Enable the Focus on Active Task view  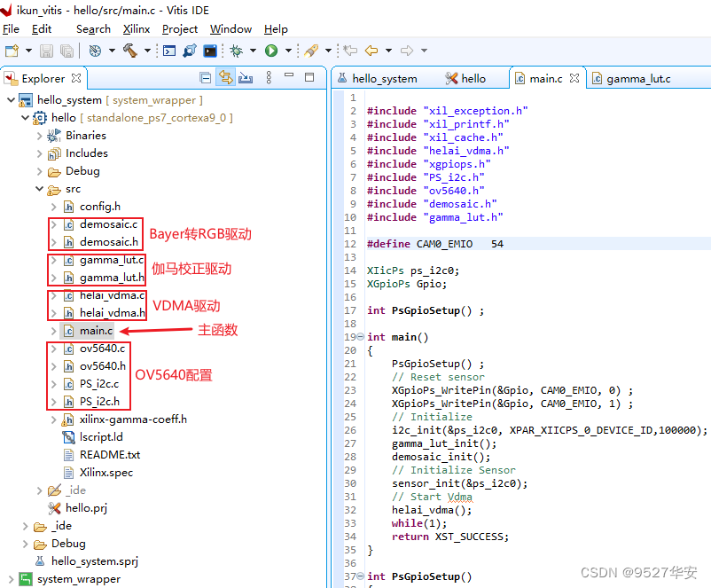246,78
